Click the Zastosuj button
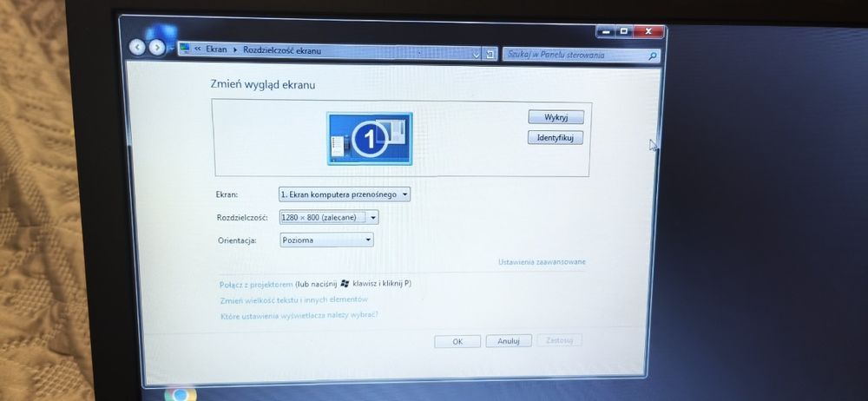The height and width of the screenshot is (401, 868). coord(559,340)
